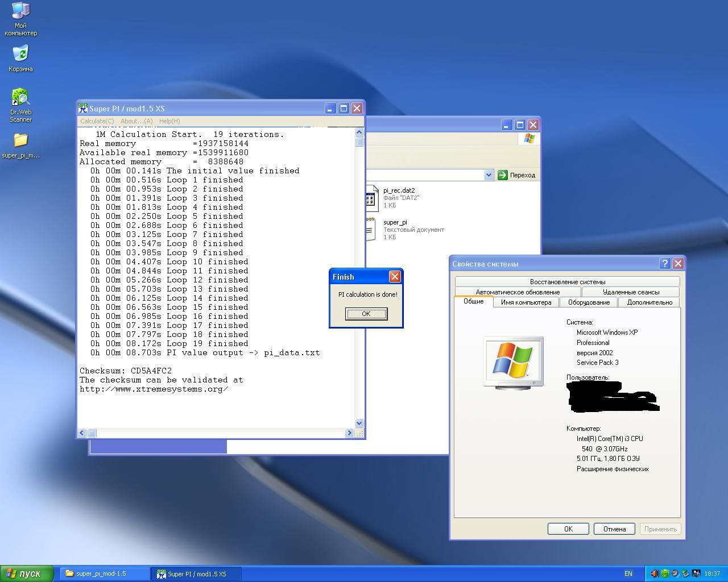Open super_pi_m... folder on desktop
This screenshot has height=582, width=728.
pyautogui.click(x=20, y=145)
